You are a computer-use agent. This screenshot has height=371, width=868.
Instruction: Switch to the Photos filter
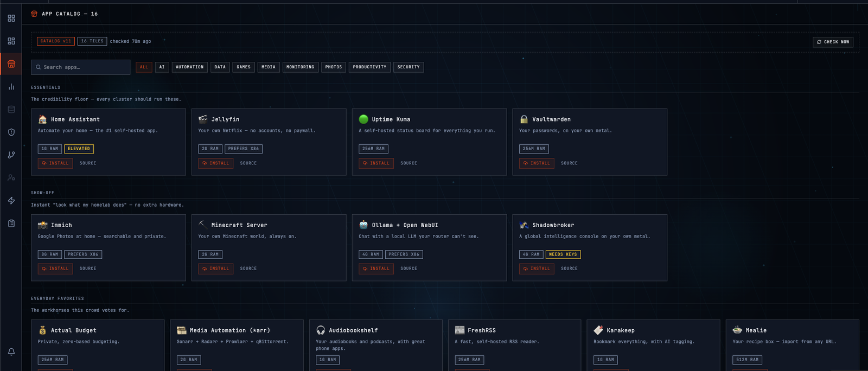tap(334, 67)
